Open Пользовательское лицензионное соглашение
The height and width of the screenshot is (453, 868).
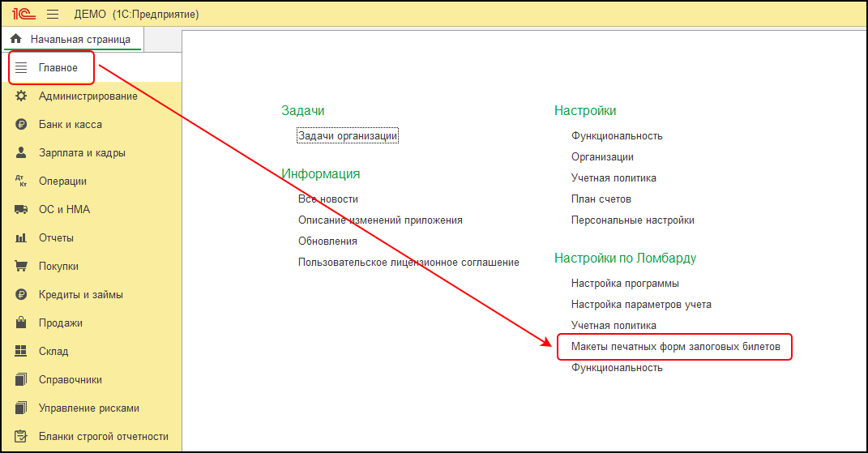[408, 262]
